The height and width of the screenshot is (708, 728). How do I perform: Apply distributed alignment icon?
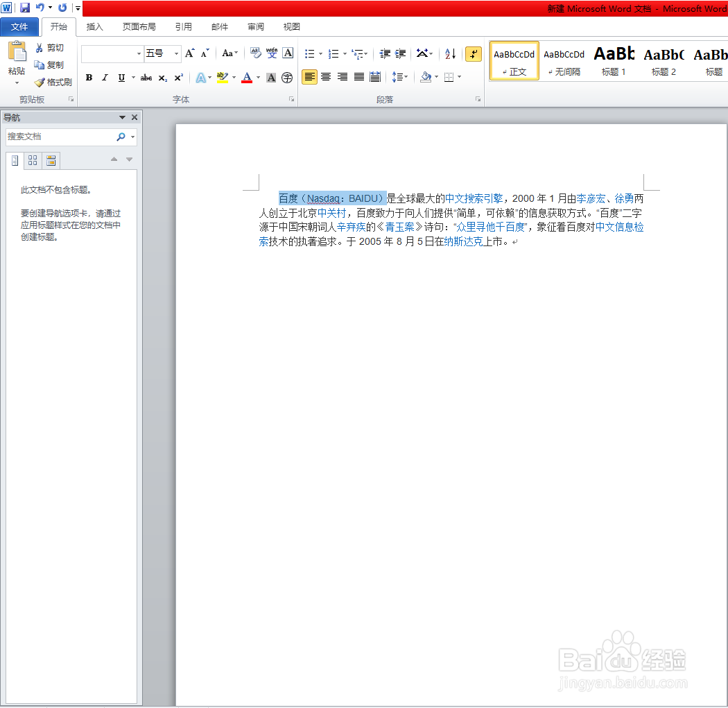point(375,77)
